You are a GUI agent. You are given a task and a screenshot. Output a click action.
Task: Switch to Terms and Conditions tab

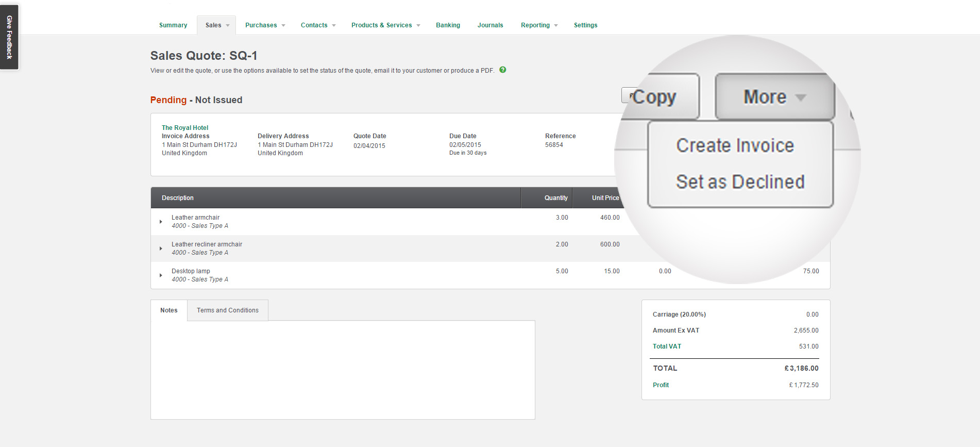pos(227,310)
